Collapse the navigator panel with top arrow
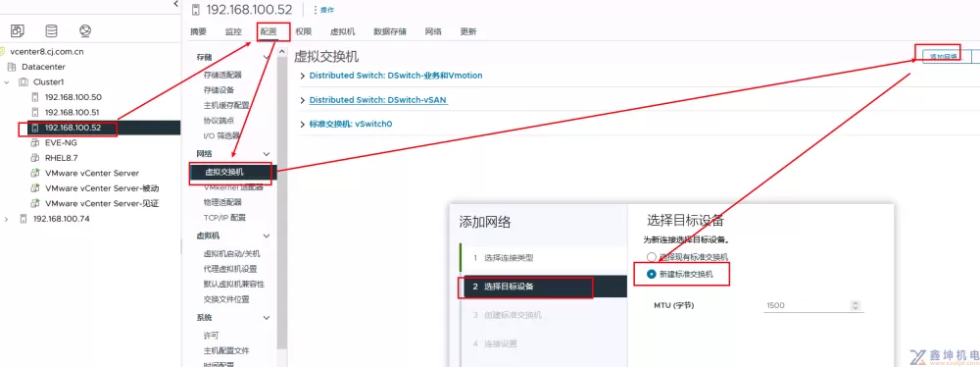The image size is (980, 367). coord(175,4)
